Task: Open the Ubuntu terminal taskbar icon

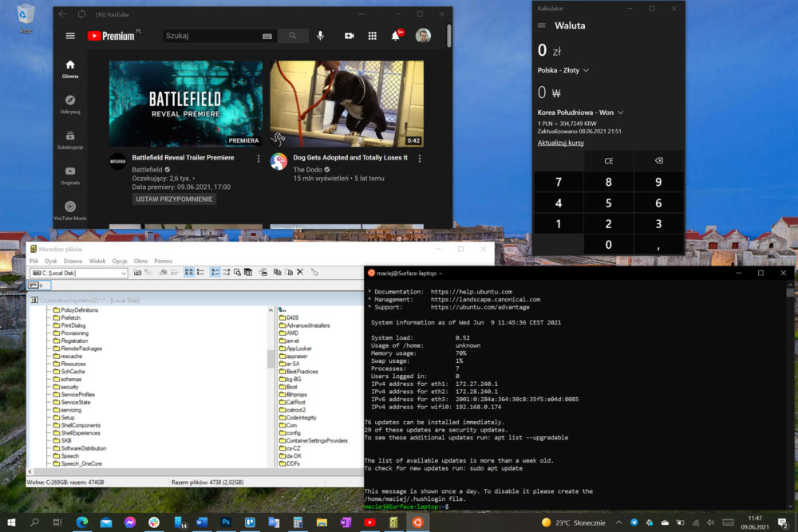Action: click(x=417, y=522)
